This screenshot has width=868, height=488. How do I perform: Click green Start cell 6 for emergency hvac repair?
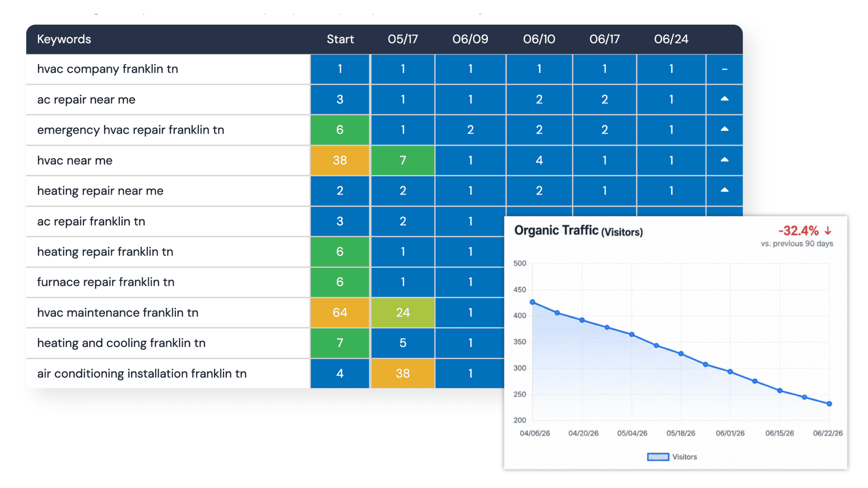[x=340, y=130]
